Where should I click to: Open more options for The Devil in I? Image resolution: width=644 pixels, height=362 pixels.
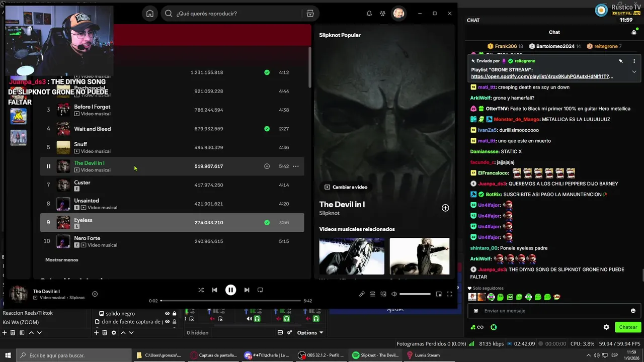point(296,166)
